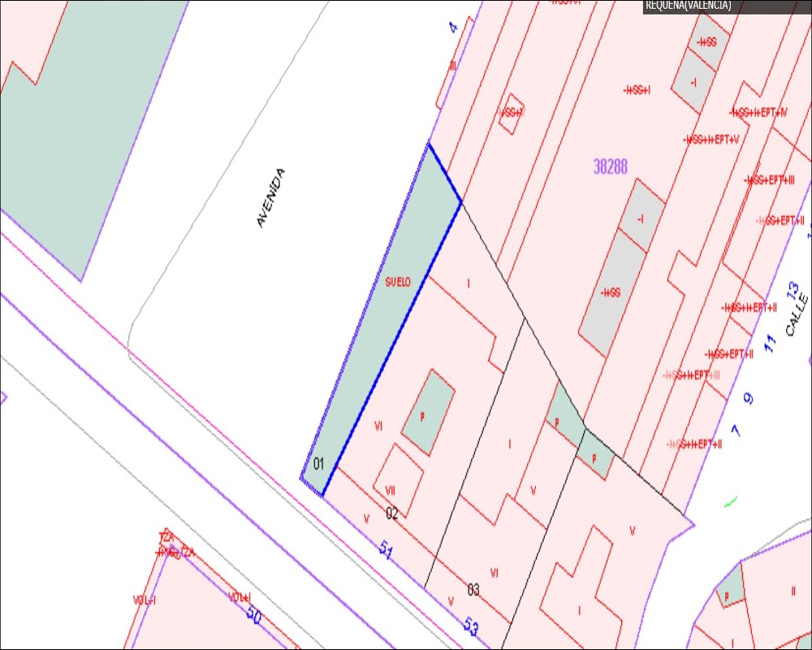Click street number 50

253,617
